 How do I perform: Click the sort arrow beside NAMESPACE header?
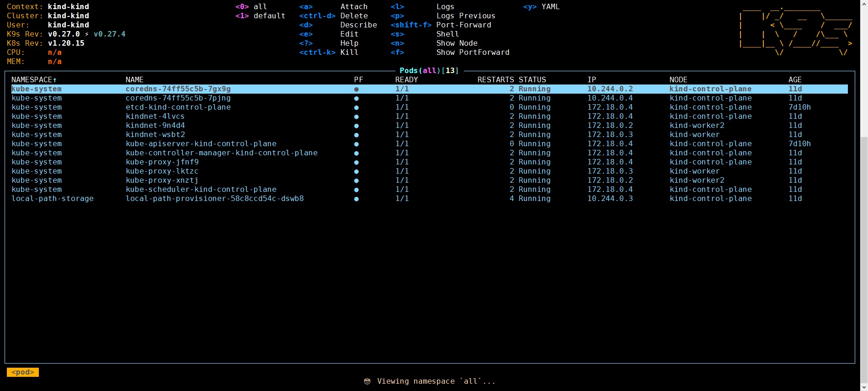click(55, 80)
